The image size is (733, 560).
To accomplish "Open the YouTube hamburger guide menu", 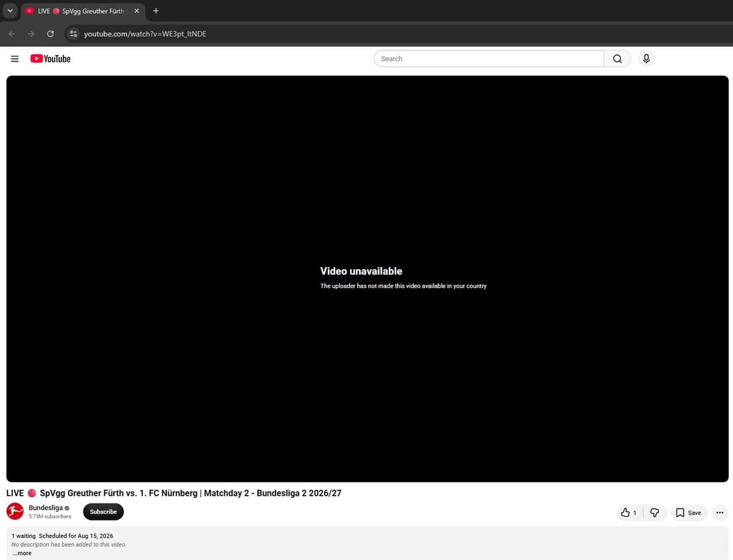I will click(15, 59).
